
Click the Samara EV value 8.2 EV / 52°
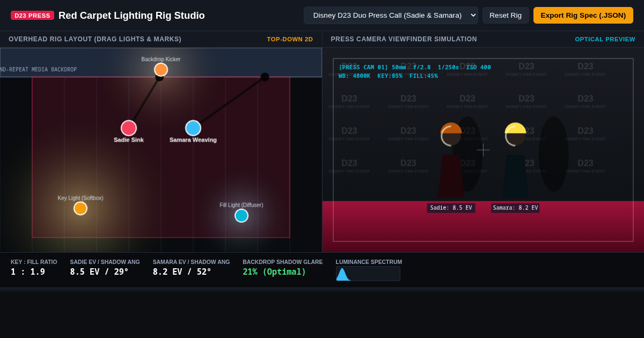(x=182, y=272)
